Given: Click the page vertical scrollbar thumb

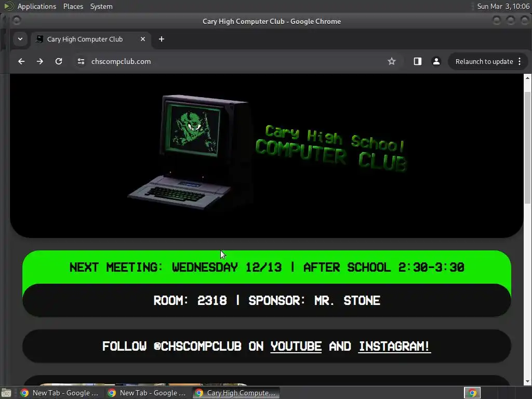Looking at the screenshot, I should (527, 148).
